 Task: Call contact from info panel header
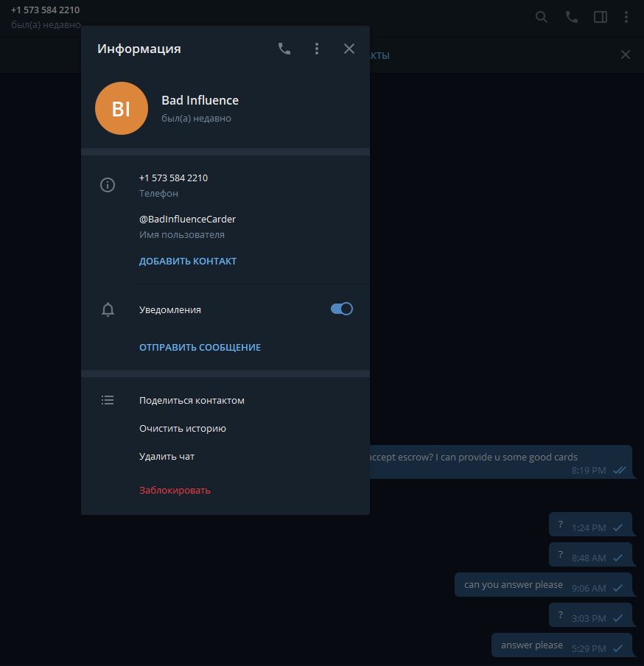pos(284,49)
